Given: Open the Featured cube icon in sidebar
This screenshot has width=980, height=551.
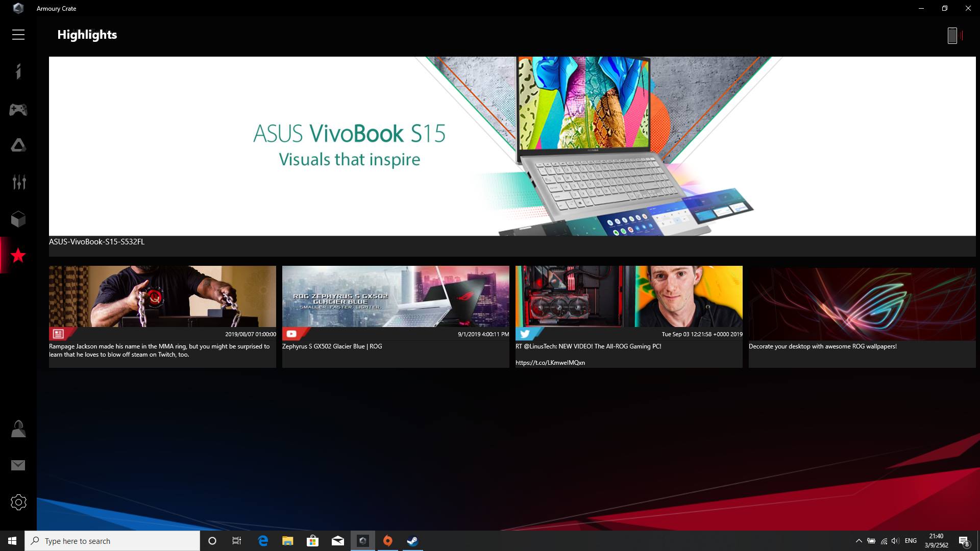Looking at the screenshot, I should click(x=18, y=219).
